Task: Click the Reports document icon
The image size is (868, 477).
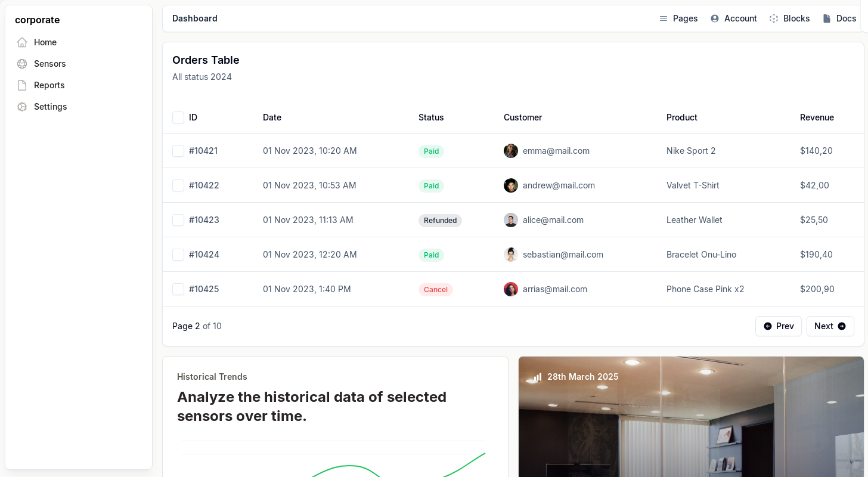Action: coord(22,85)
